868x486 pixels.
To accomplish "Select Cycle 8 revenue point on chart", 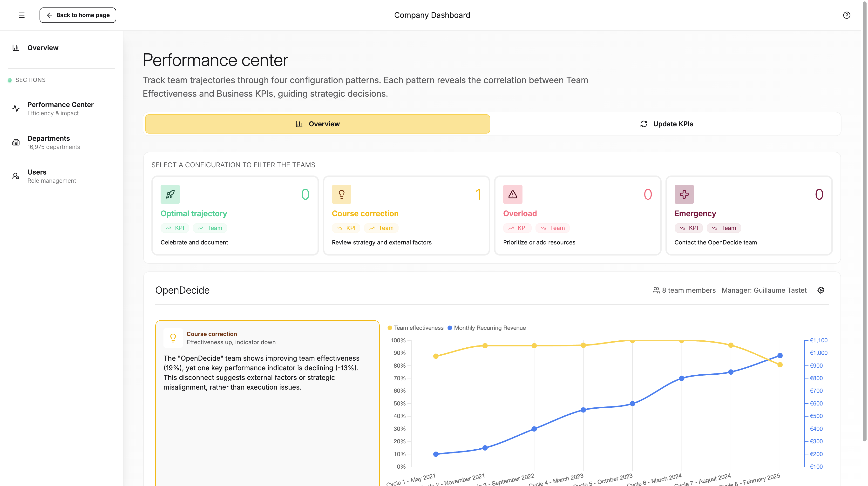I will (780, 356).
